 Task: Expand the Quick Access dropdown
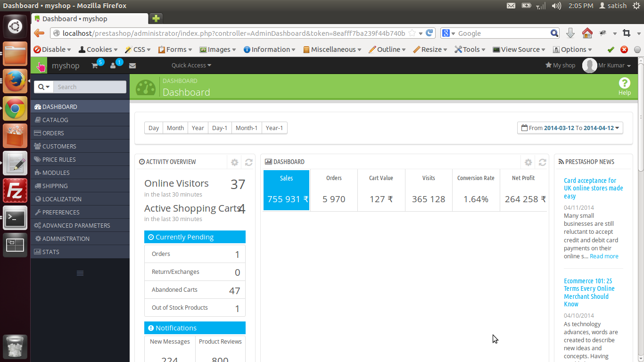191,66
